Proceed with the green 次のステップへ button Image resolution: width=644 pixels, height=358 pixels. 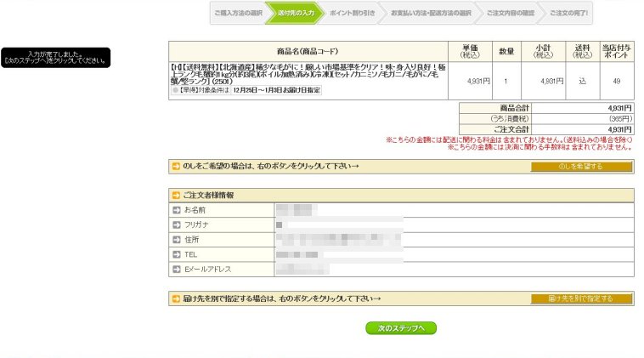(x=401, y=328)
